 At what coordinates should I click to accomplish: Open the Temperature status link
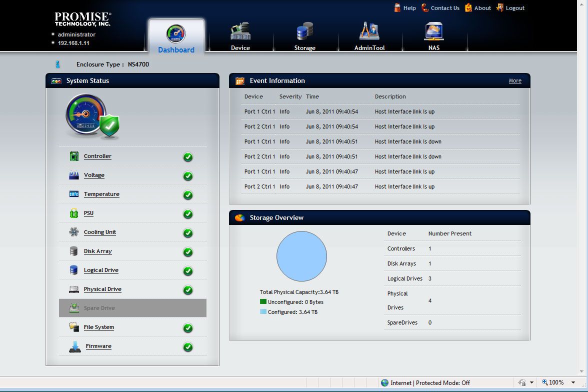click(x=101, y=194)
